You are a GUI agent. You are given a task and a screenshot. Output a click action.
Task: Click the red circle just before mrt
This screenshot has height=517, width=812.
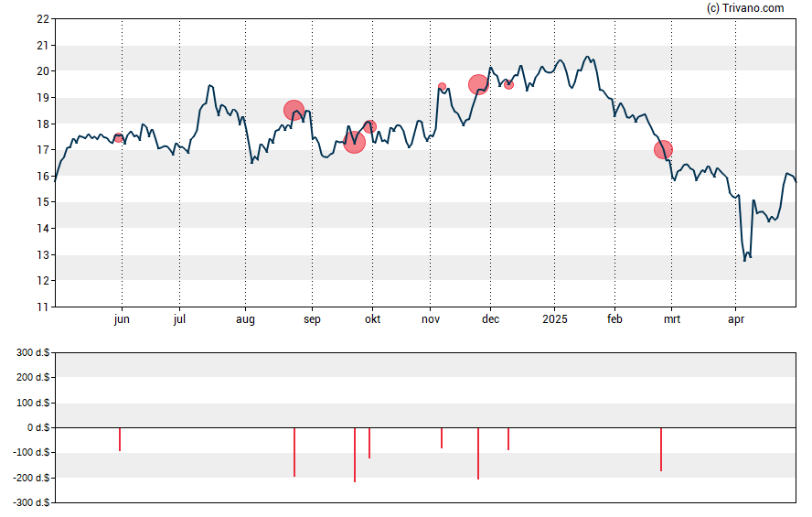663,150
